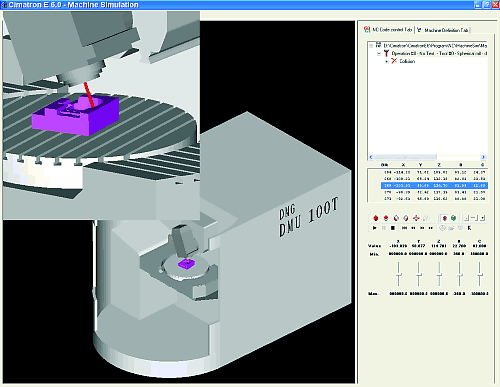Screen dimensions: 500x387
Task: Select the highlighted blue NC code row
Action: [x=434, y=185]
